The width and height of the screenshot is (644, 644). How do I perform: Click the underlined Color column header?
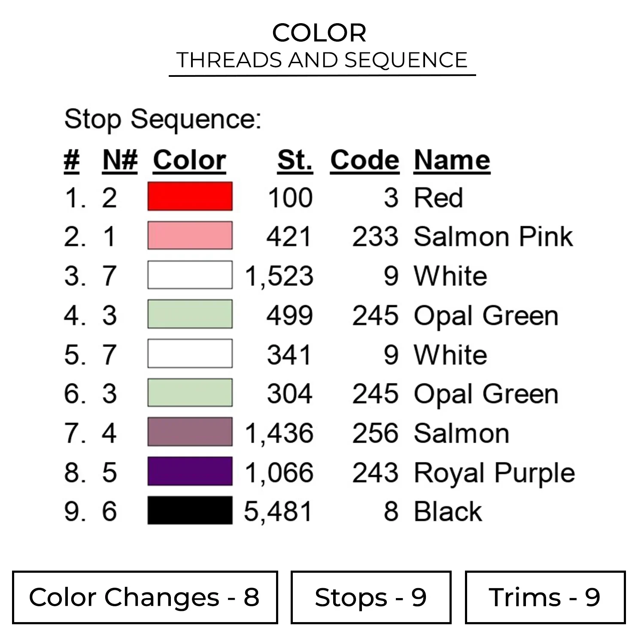pyautogui.click(x=189, y=161)
